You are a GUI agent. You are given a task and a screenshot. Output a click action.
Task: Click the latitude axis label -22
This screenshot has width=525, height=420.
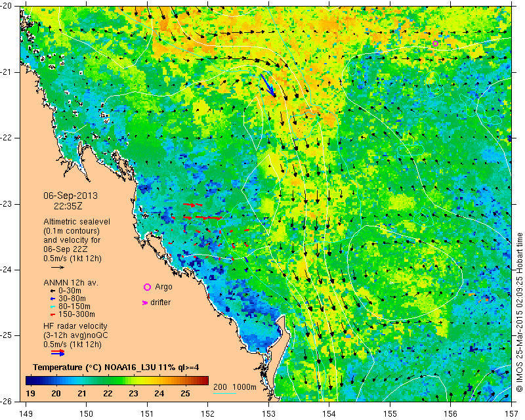point(6,138)
